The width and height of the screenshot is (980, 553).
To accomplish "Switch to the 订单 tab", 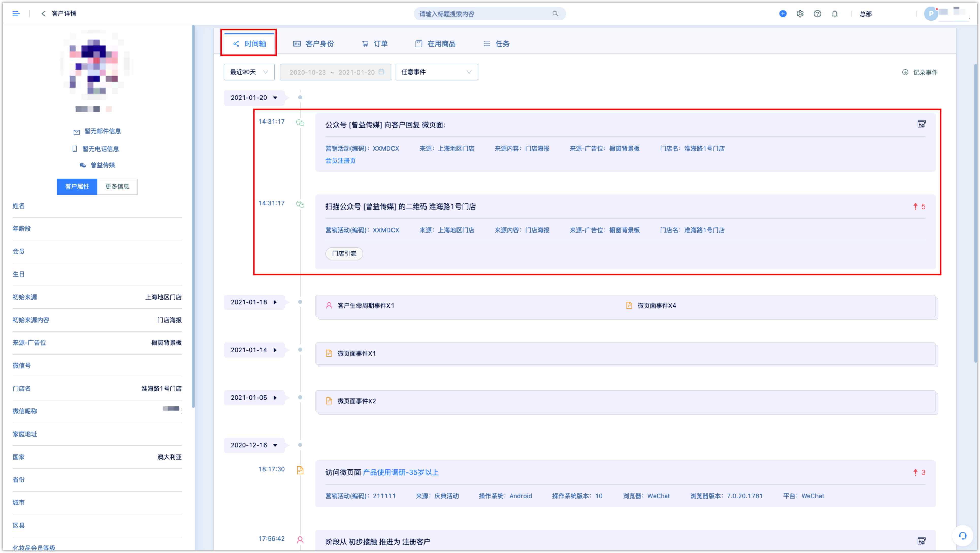I will (375, 43).
